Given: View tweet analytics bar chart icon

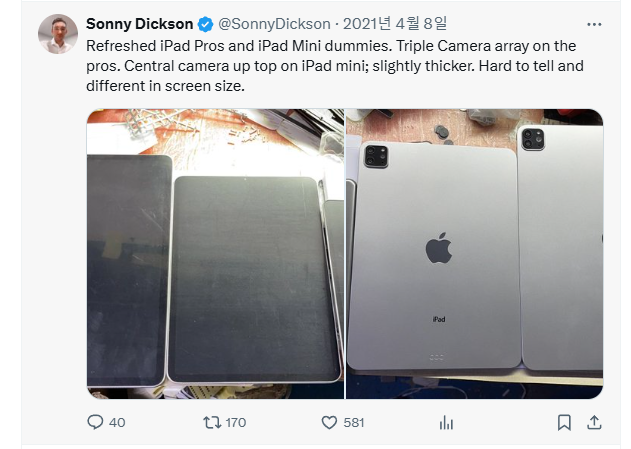Looking at the screenshot, I should point(446,423).
